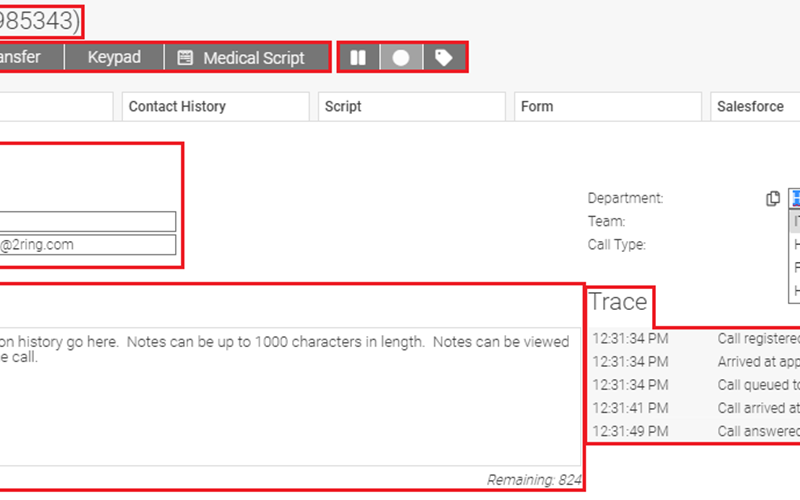Image resolution: width=800 pixels, height=500 pixels.
Task: Copy the Department value with the copy icon
Action: pos(773,198)
